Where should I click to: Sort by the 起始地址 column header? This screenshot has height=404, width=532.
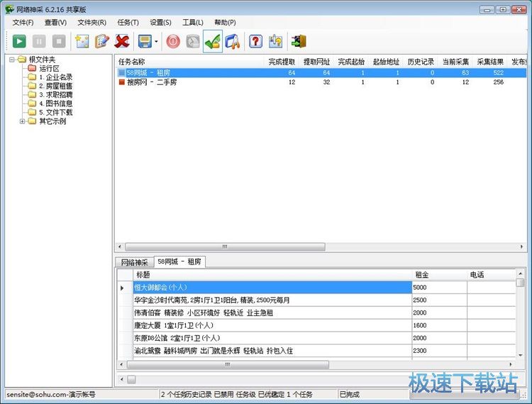(386, 62)
